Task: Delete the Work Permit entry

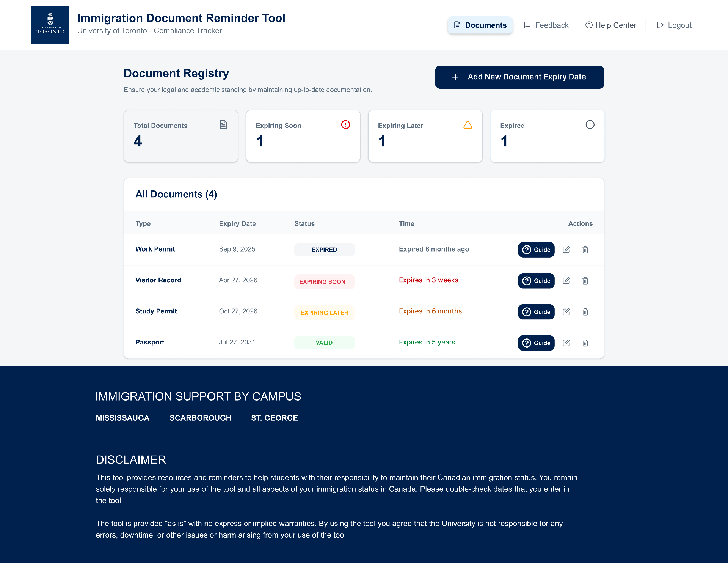Action: tap(585, 250)
